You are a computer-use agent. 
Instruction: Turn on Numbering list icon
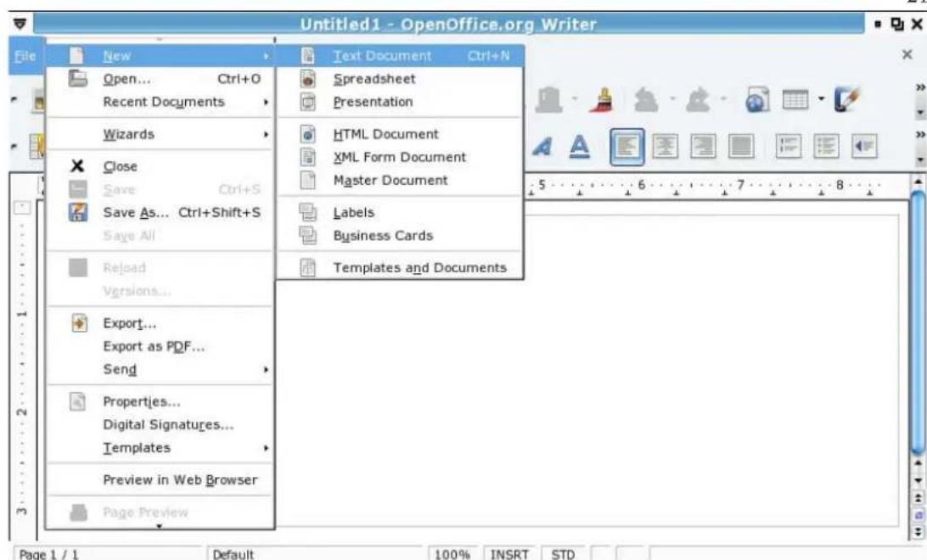[x=789, y=147]
